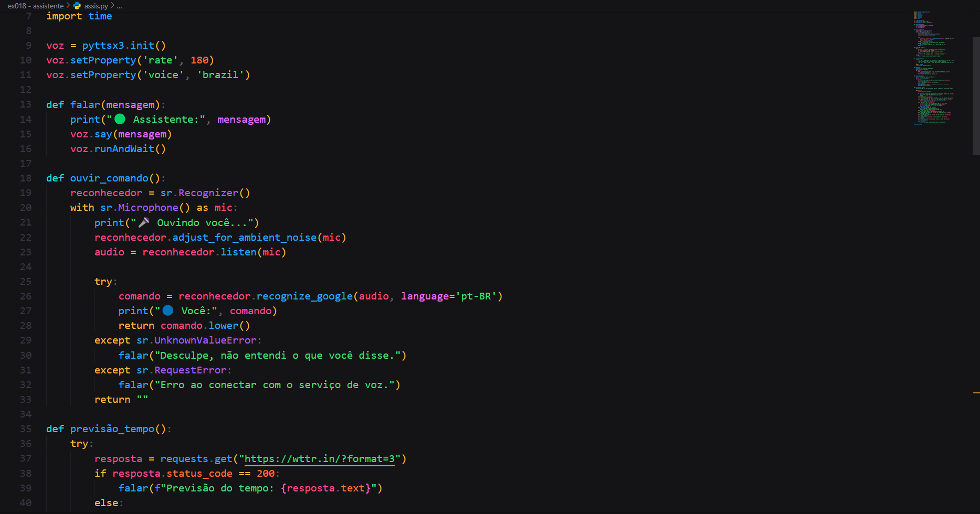Click the import time statement
The image size is (980, 514).
coord(79,16)
